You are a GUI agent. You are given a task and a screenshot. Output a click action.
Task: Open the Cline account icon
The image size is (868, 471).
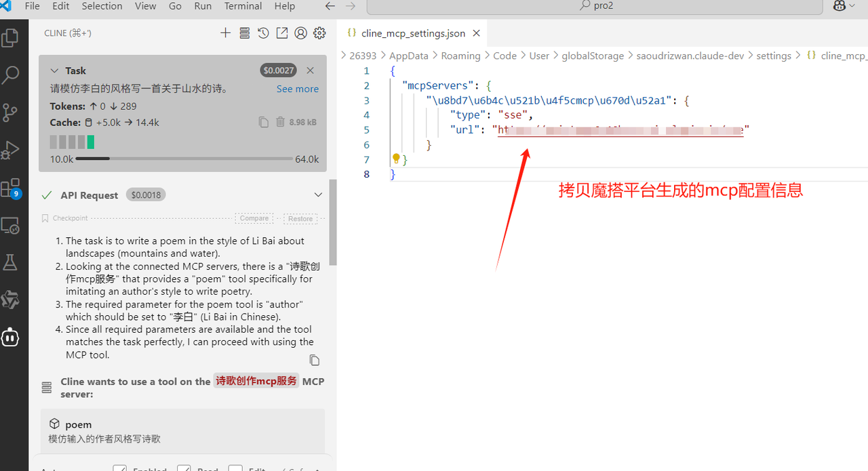300,33
